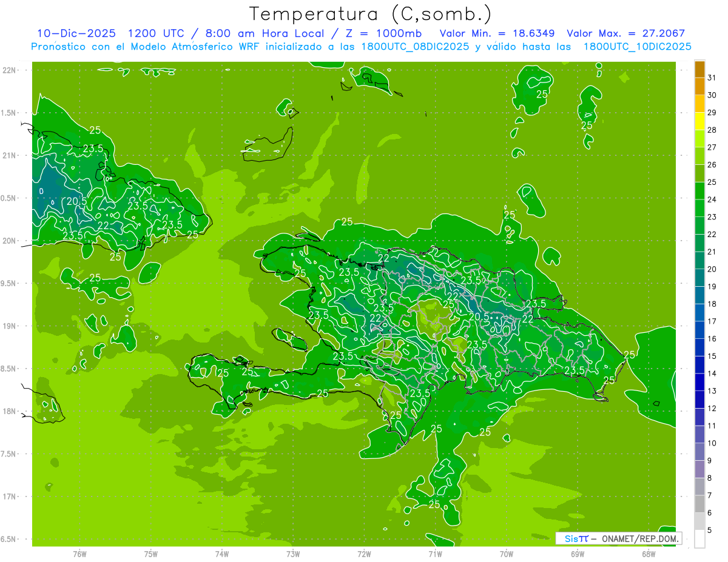Click the '17N' latitude axis label
728x562 pixels.
click(9, 497)
